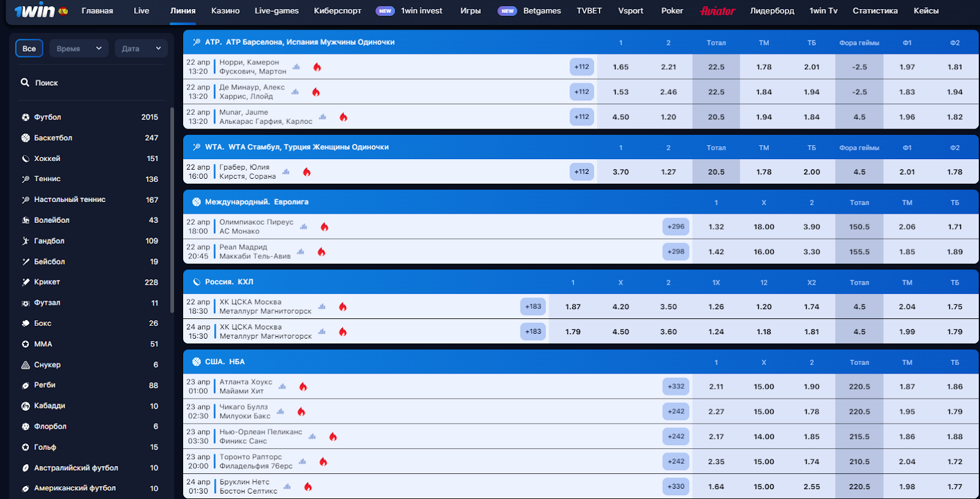Open statistics icon for Норри, Камерон match

click(296, 67)
